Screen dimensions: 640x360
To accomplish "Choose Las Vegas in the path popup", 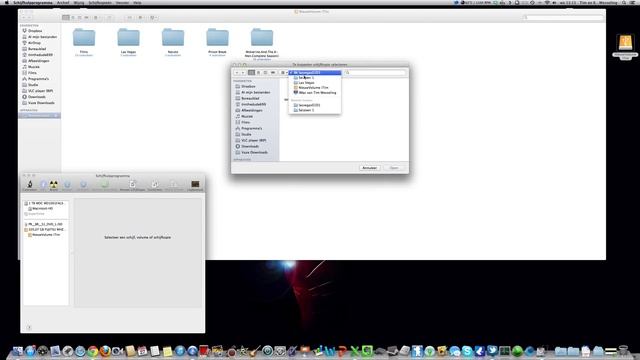I will (x=315, y=82).
